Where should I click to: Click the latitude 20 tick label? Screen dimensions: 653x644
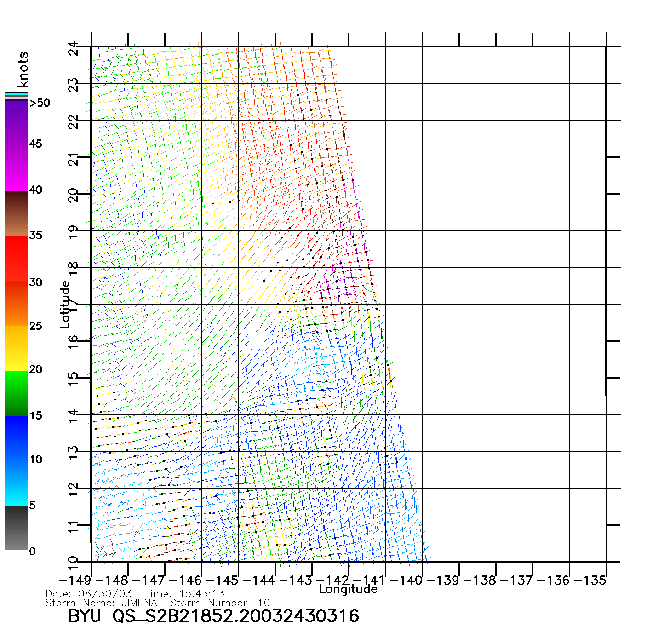74,195
